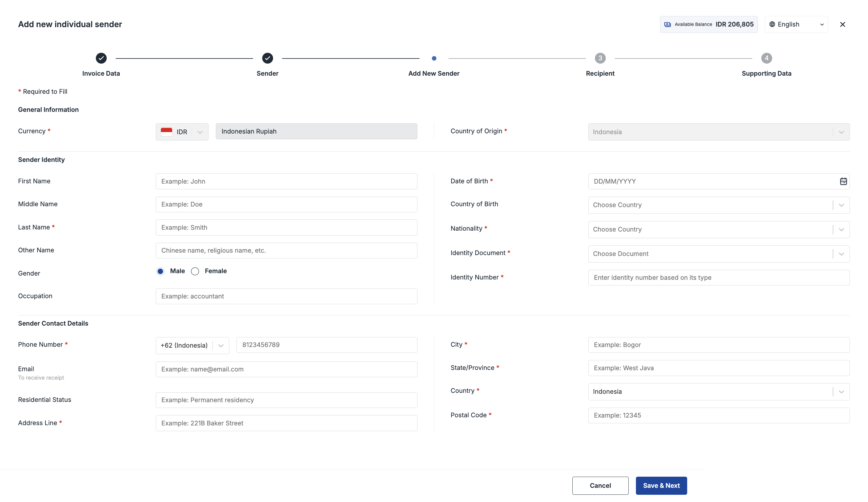Focus the Postal Code input field
868x502 pixels.
tap(718, 415)
